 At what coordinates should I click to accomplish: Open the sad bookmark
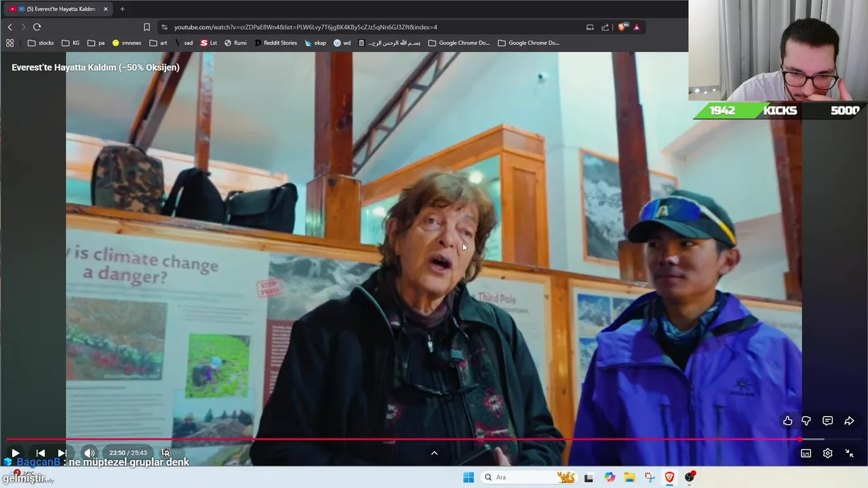(x=184, y=43)
